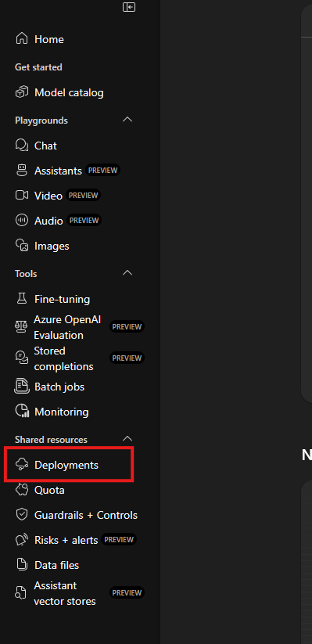312x644 pixels.
Task: Click the Shared resources heading
Action: coord(51,440)
